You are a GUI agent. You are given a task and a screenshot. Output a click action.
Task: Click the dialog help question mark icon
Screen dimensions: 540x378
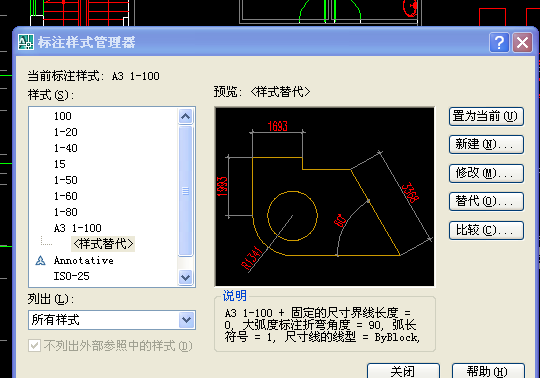click(x=499, y=43)
